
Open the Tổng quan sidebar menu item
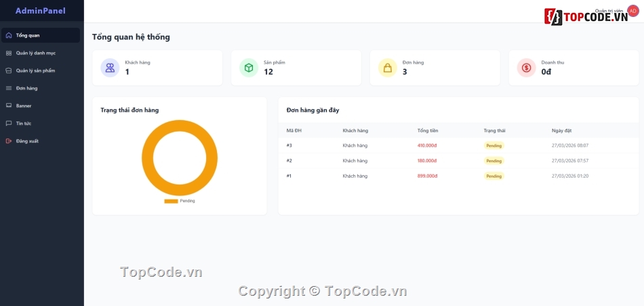(41, 35)
